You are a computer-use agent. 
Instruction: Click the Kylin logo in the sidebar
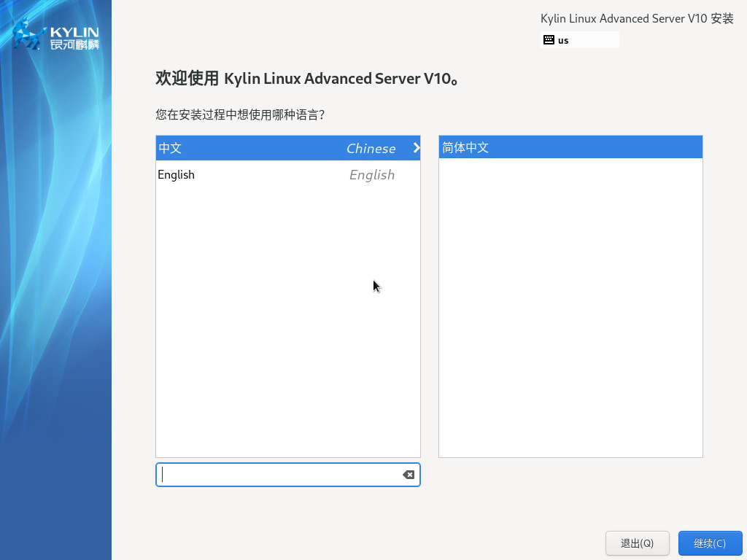click(x=55, y=36)
